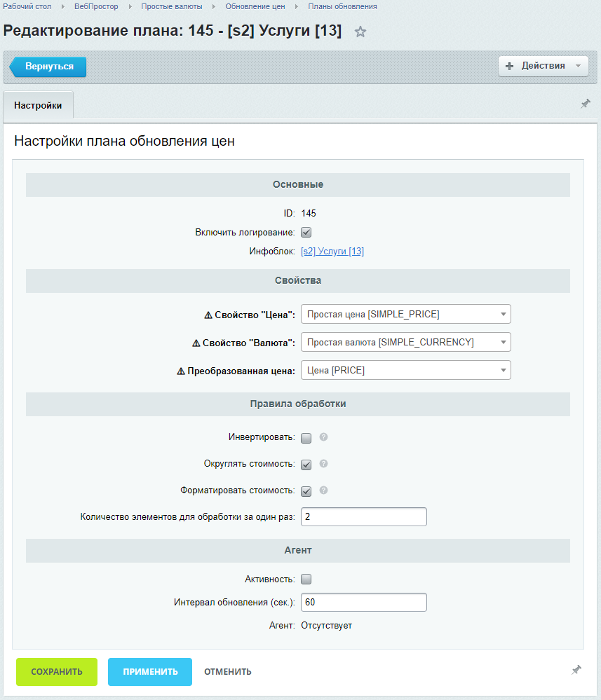
Task: Uncheck the Округлять стоимость checkbox
Action: [x=306, y=465]
